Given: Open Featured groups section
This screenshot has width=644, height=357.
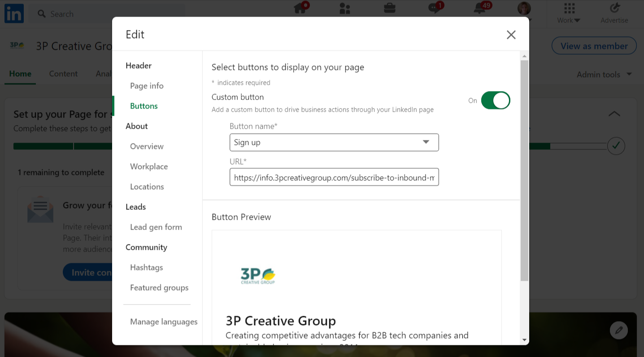Looking at the screenshot, I should 159,287.
